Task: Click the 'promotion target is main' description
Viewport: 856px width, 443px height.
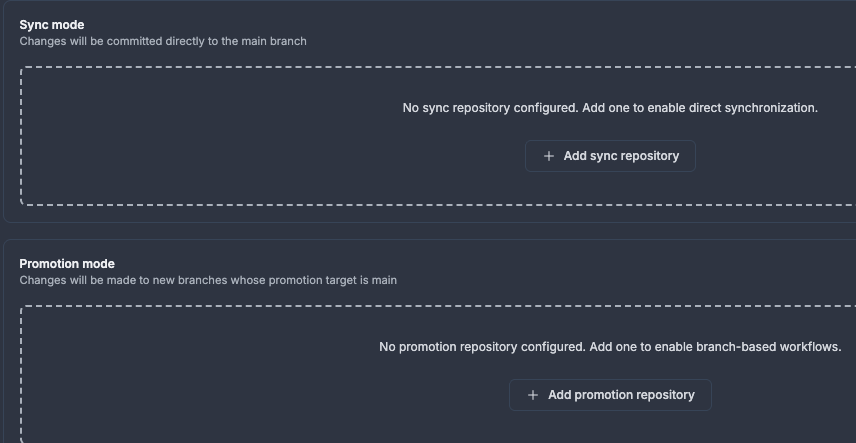Action: [x=330, y=280]
